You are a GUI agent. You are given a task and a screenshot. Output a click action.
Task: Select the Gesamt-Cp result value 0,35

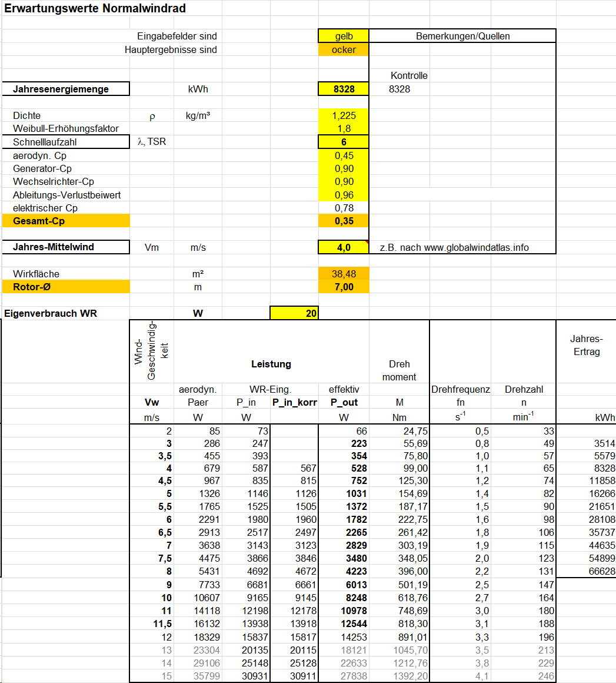pos(344,221)
